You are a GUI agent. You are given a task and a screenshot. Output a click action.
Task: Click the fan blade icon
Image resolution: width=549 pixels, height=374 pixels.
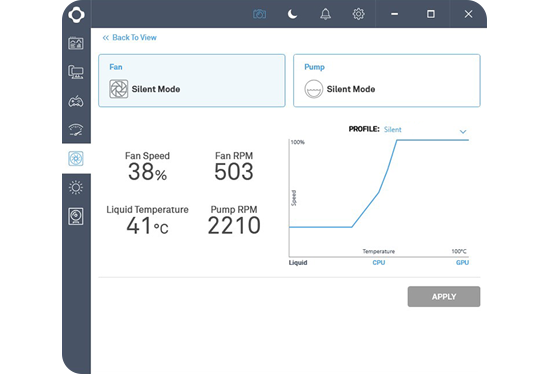coord(119,89)
